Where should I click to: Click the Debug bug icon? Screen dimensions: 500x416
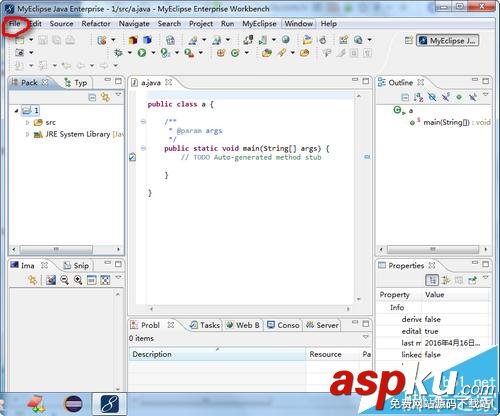(118, 53)
